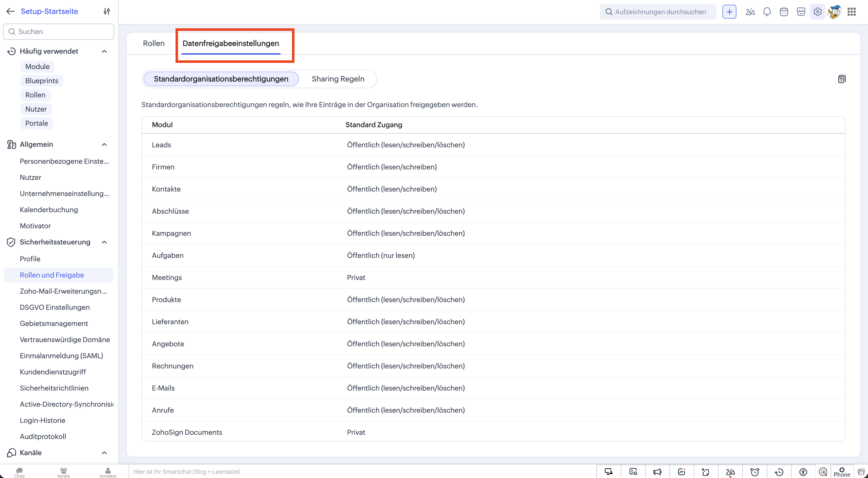Image resolution: width=868 pixels, height=478 pixels.
Task: Open the Portale shortcut chip
Action: coord(37,123)
